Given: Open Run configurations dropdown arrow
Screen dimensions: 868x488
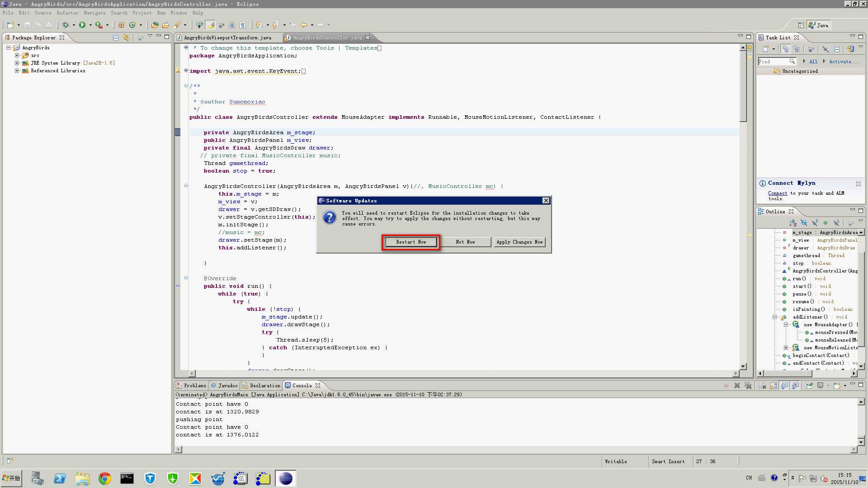Looking at the screenshot, I should click(x=90, y=25).
